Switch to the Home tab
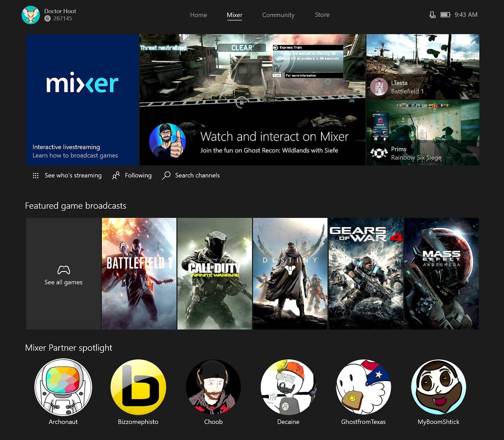Viewport: 504px width, 440px height. click(x=198, y=15)
